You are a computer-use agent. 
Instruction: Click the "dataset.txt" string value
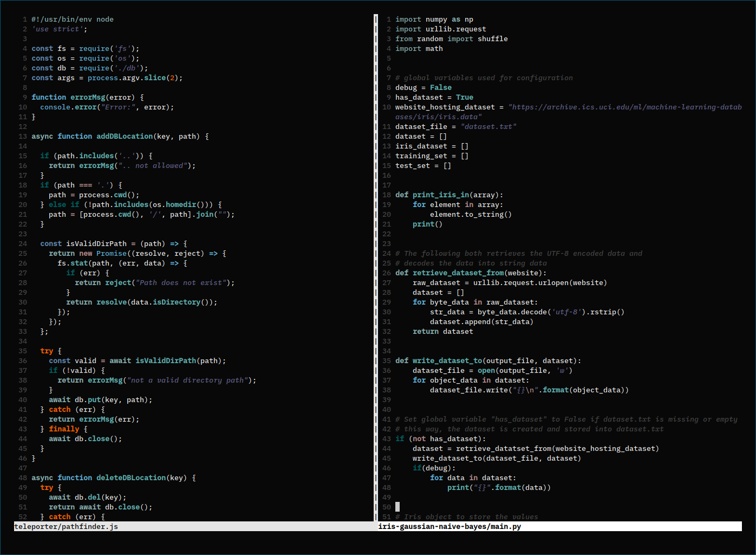(x=488, y=127)
